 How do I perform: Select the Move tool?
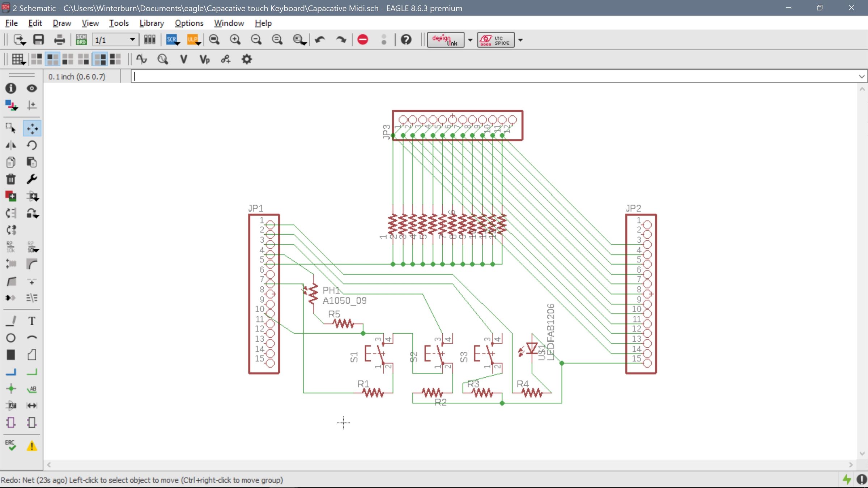[32, 128]
